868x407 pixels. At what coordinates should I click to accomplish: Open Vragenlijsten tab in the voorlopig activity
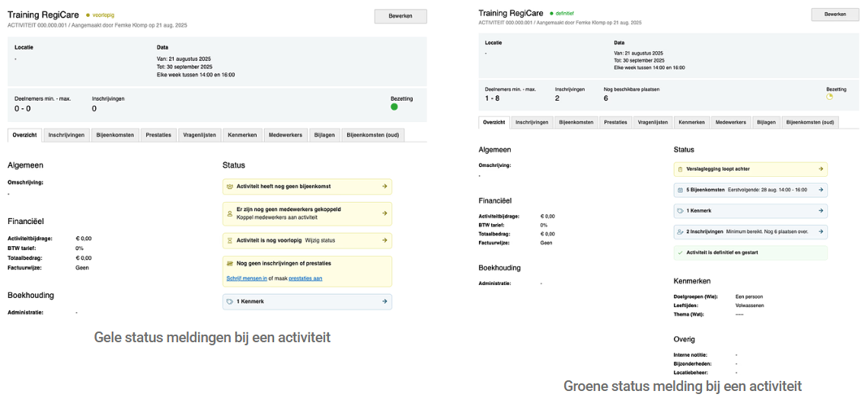199,135
